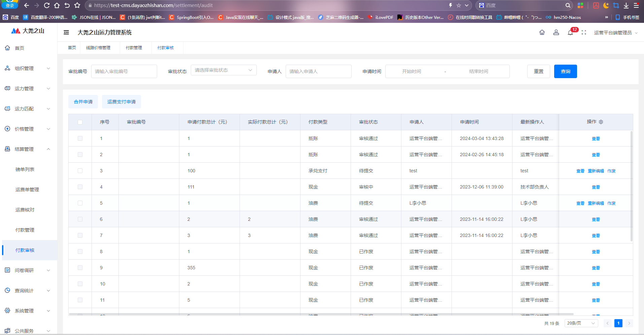Screen dimensions: 644x335
Task: Check the checkbox for row 3
Action: [80, 171]
